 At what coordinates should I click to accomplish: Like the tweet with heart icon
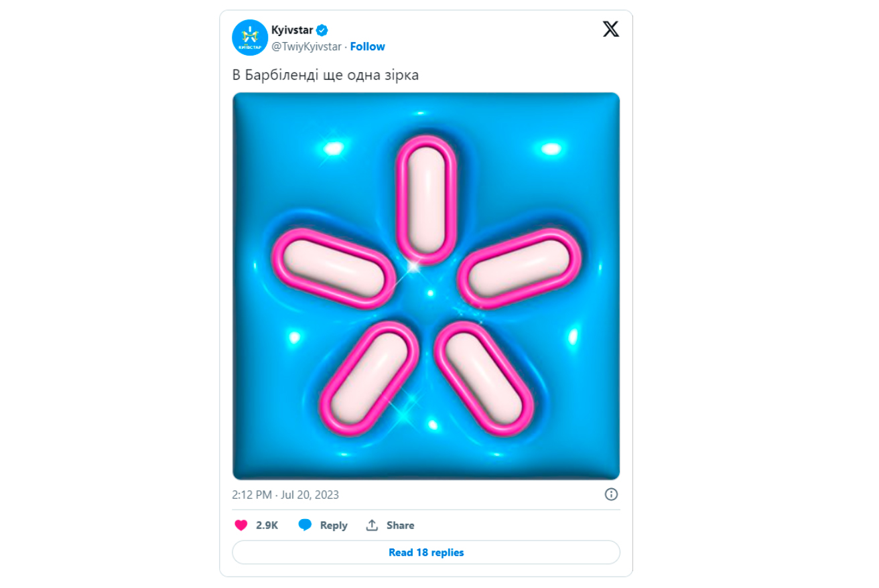coord(241,525)
